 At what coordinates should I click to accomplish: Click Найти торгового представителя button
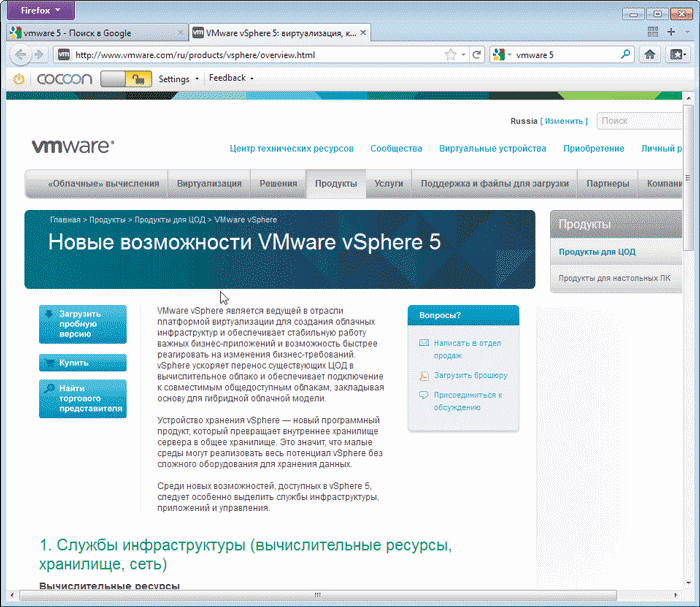tap(83, 399)
